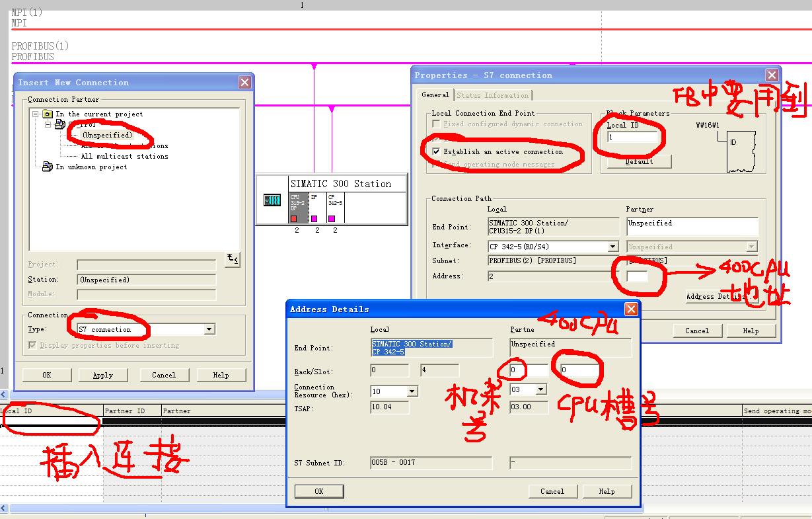Click Help in Insert New Connection dialog
The width and height of the screenshot is (812, 519).
(x=221, y=375)
